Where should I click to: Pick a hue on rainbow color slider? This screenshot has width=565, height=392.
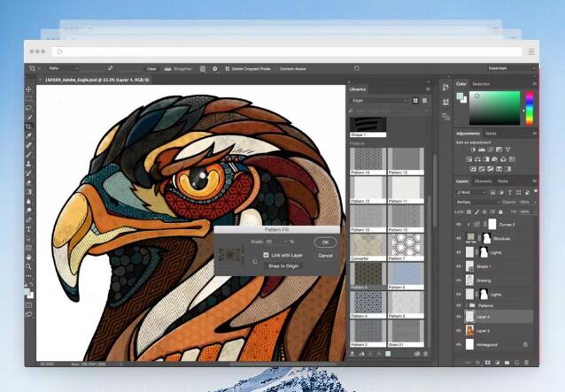pyautogui.click(x=530, y=108)
